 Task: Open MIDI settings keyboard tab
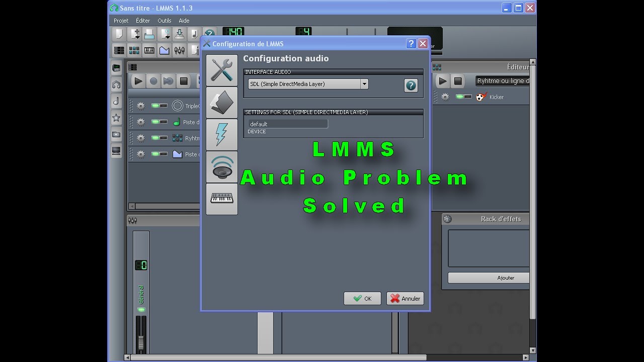tap(222, 199)
